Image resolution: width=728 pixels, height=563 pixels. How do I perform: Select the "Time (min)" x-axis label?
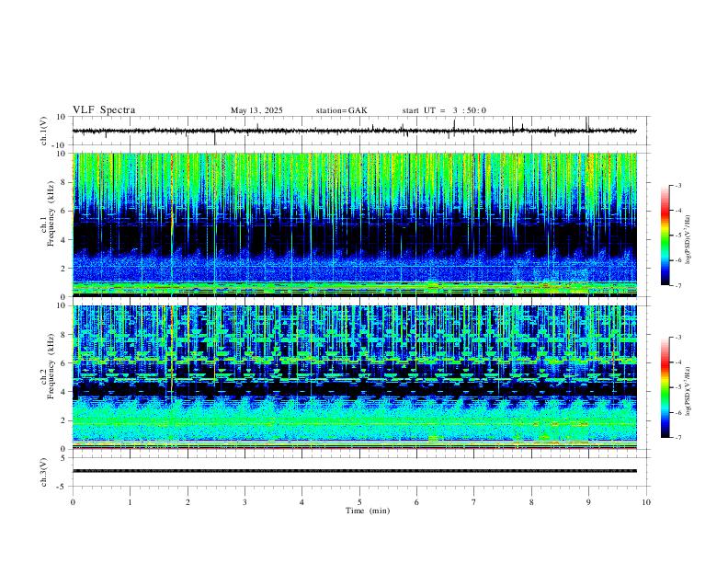(x=368, y=511)
